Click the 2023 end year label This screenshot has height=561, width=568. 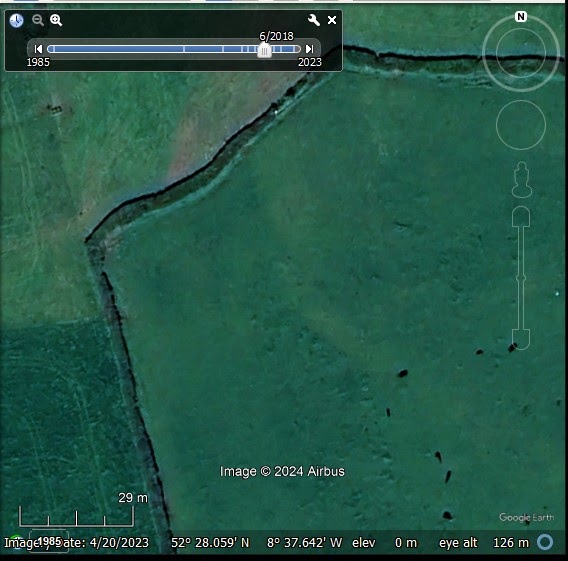310,62
